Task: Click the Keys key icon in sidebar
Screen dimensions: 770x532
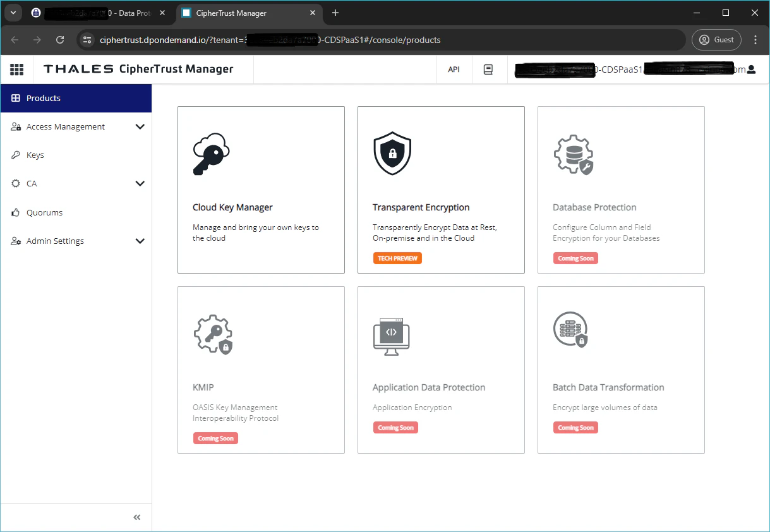Action: (x=16, y=155)
